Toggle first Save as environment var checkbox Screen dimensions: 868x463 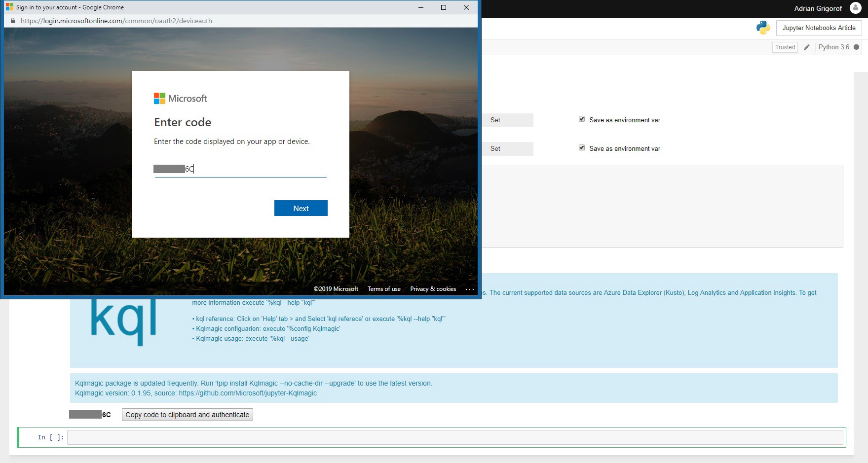click(582, 119)
